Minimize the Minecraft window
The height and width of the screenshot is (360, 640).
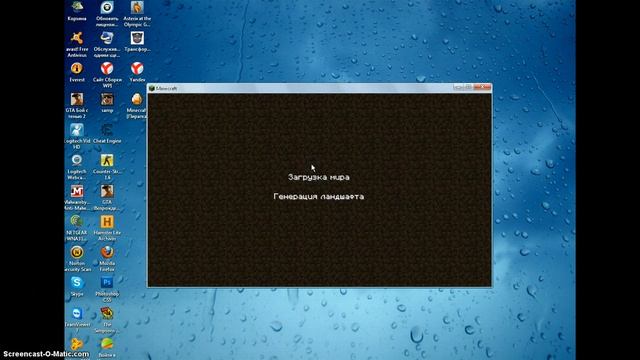coord(458,87)
